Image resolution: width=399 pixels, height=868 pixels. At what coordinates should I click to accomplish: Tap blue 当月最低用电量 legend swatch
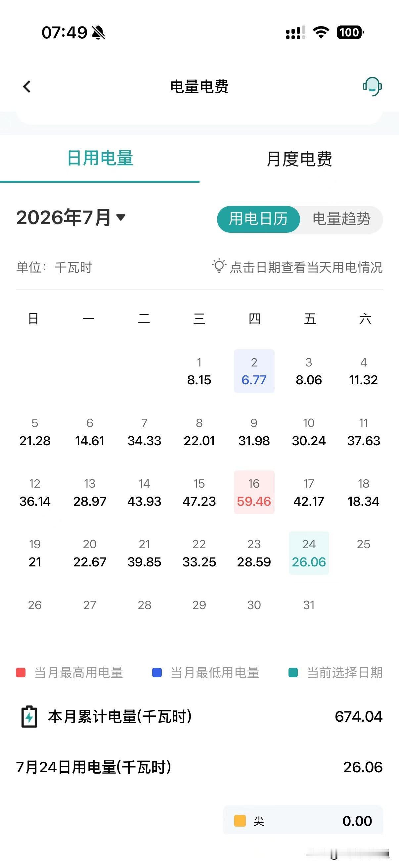click(157, 673)
